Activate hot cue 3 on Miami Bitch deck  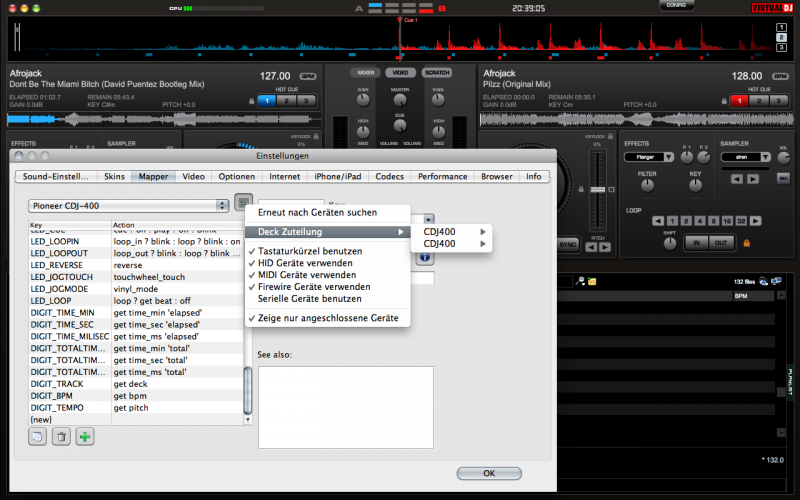306,101
